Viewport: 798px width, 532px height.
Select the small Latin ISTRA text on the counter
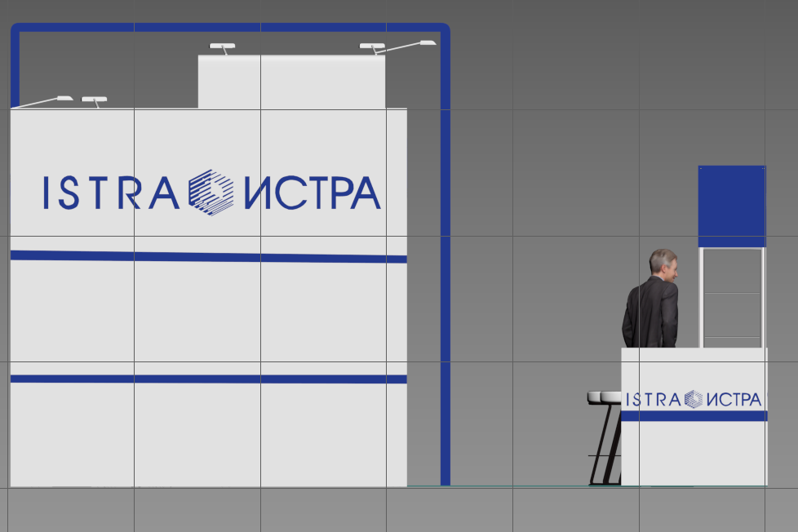click(x=654, y=400)
